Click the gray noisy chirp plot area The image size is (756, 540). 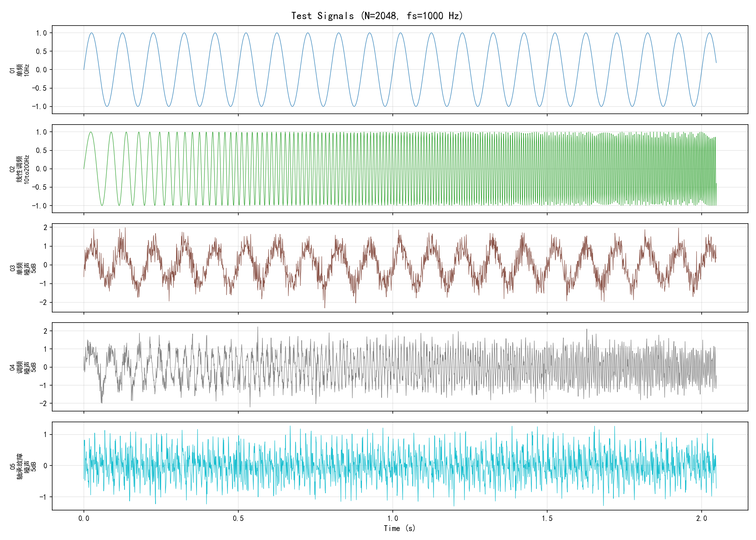(x=400, y=367)
